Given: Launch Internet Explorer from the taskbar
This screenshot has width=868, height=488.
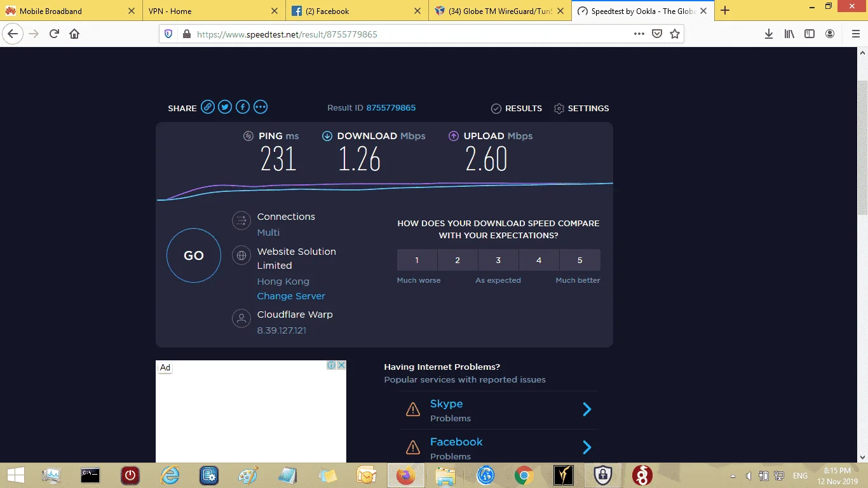Looking at the screenshot, I should tap(170, 475).
